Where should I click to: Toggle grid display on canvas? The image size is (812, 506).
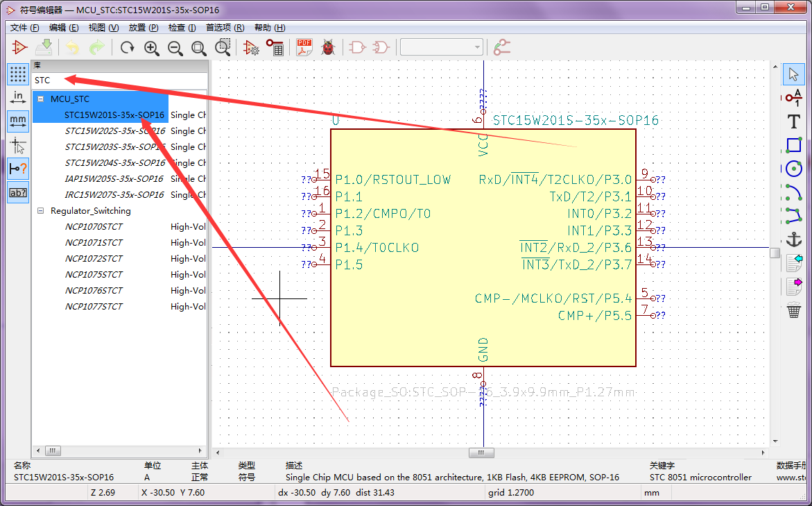tap(18, 75)
